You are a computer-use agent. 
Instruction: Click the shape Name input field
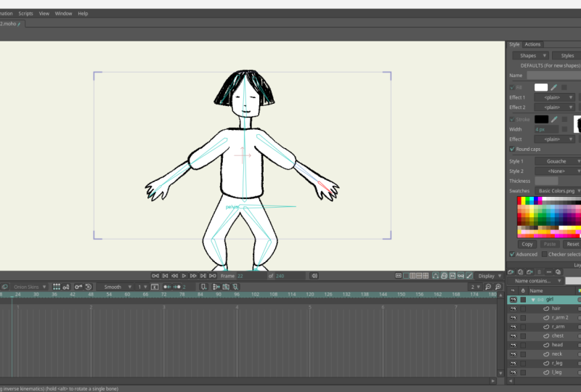[554, 75]
